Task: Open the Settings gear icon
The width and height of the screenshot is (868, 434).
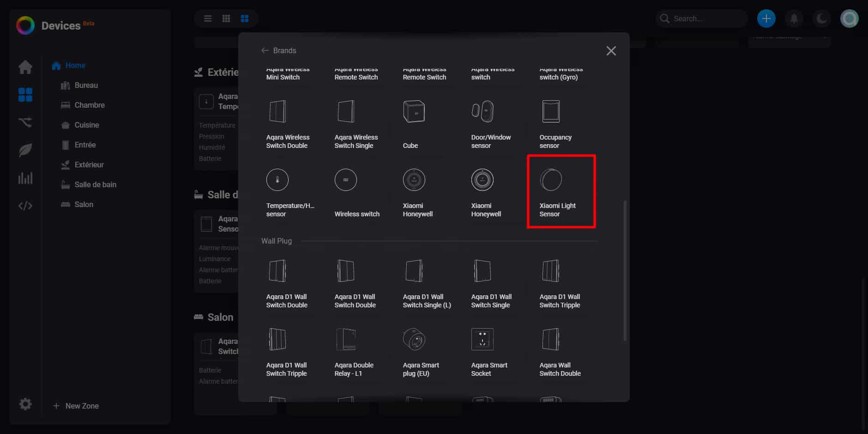Action: (25, 404)
